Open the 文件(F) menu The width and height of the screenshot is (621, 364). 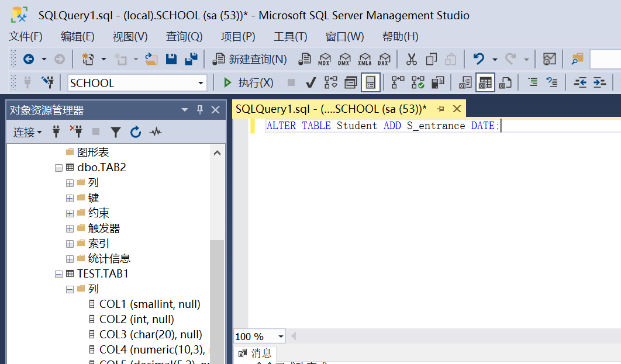(x=26, y=37)
